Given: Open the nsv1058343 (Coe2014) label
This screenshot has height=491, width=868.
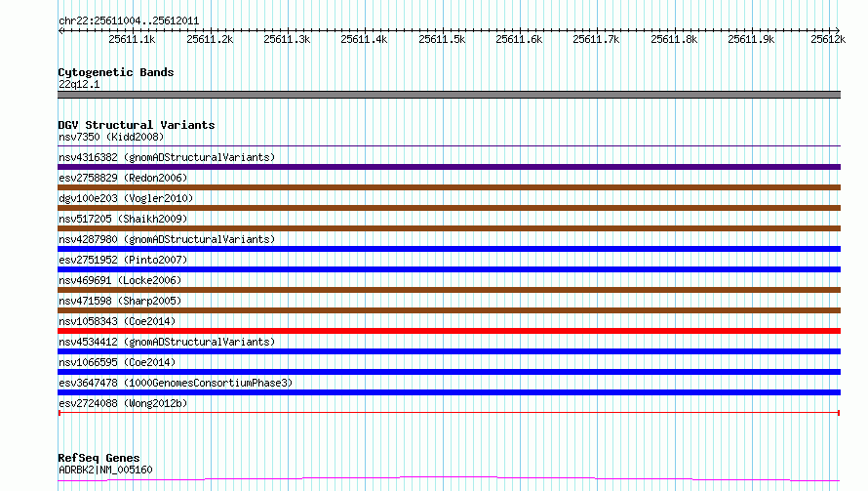Looking at the screenshot, I should (117, 321).
